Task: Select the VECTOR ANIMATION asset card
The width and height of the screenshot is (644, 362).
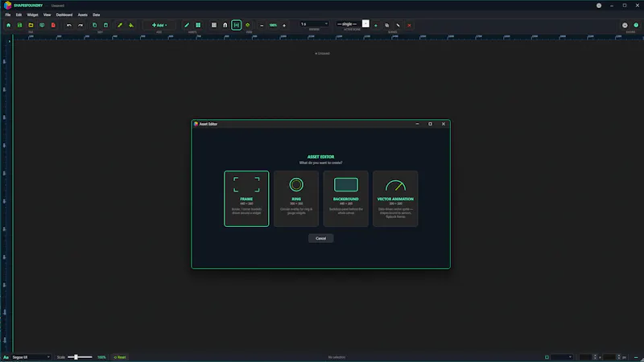Action: pyautogui.click(x=395, y=199)
